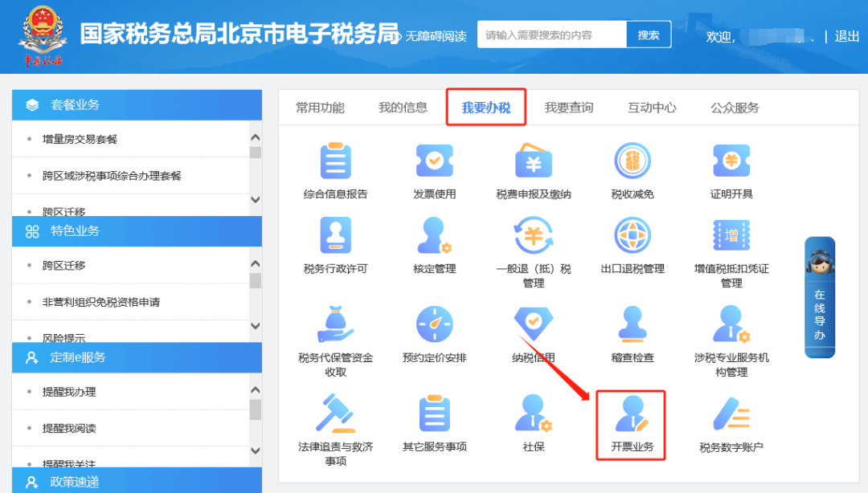Click the 税收减免 icon
This screenshot has width=868, height=493.
click(x=633, y=161)
